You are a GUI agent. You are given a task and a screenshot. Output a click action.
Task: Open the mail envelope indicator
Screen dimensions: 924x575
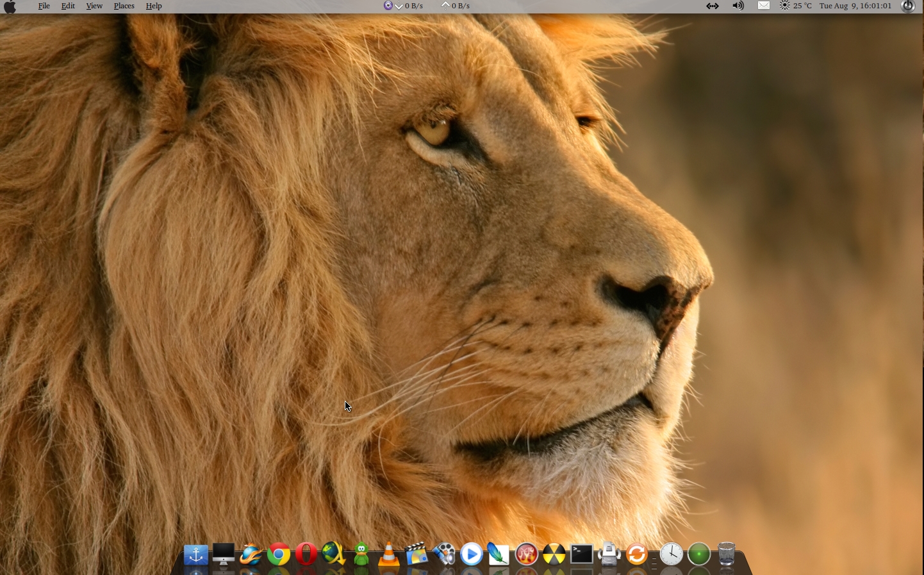pyautogui.click(x=764, y=6)
